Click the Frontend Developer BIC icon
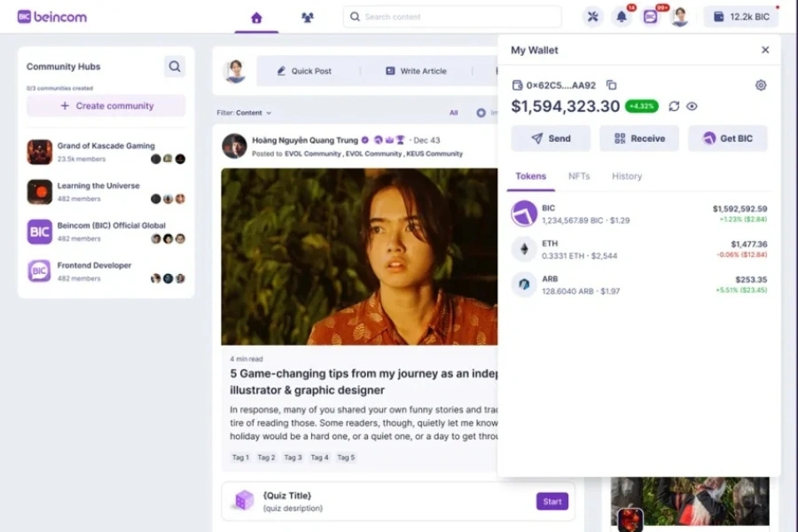798x532 pixels. pos(40,271)
